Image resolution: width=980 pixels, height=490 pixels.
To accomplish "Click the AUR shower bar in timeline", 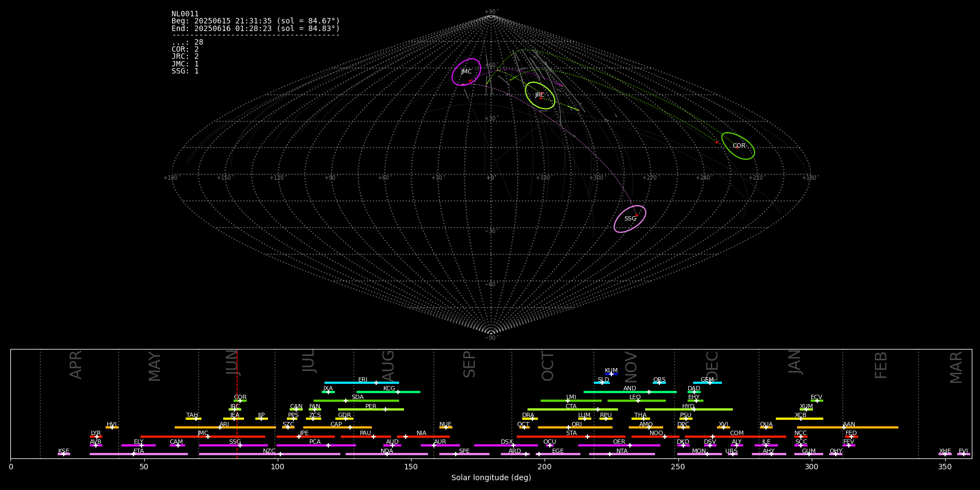I will [440, 445].
